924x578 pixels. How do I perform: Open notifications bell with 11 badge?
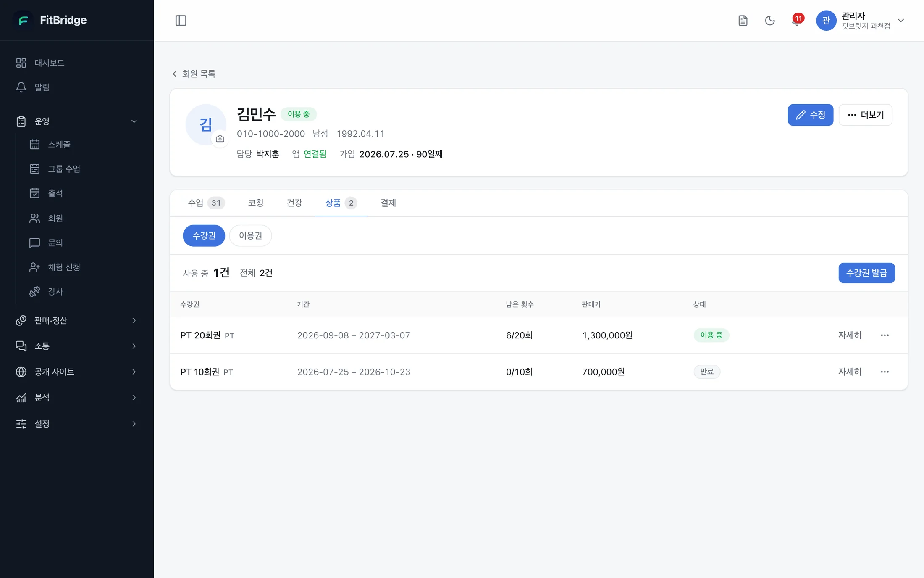click(x=797, y=20)
